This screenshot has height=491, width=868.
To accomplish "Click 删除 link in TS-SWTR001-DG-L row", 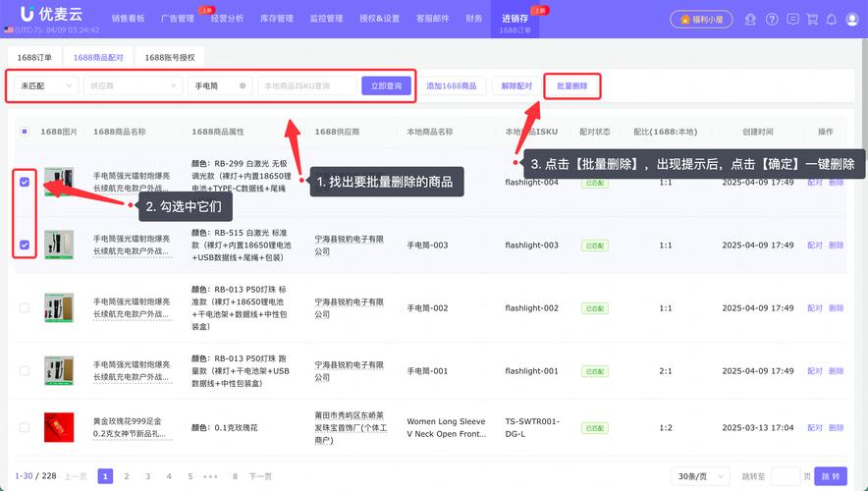I will click(836, 428).
